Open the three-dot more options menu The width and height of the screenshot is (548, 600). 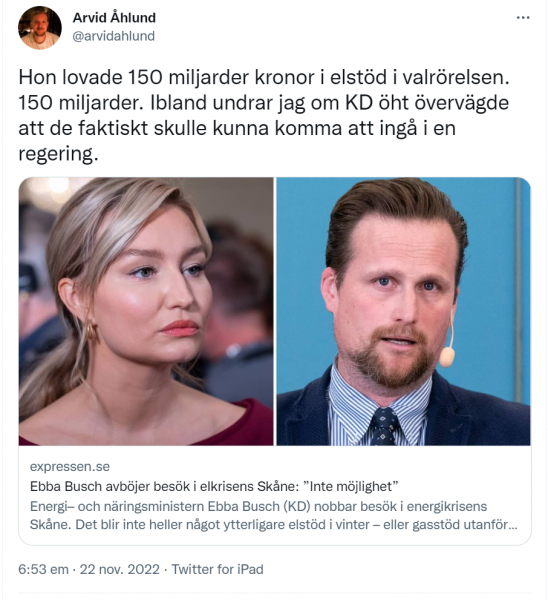pos(523,18)
